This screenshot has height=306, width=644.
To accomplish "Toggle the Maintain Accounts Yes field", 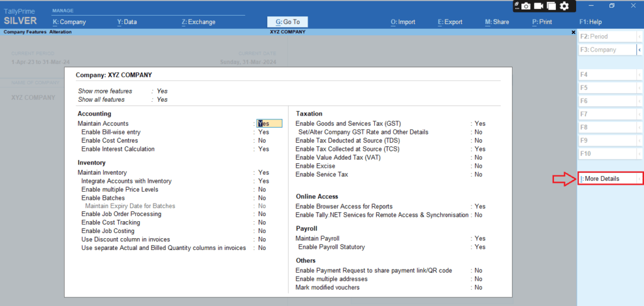I will click(269, 123).
